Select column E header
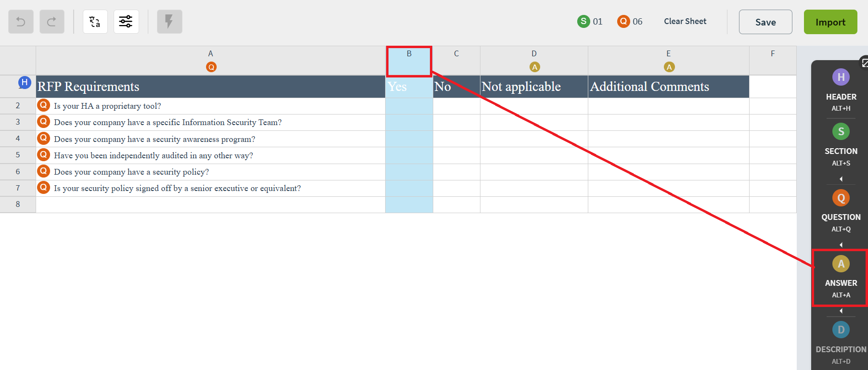This screenshot has height=370, width=868. (669, 60)
